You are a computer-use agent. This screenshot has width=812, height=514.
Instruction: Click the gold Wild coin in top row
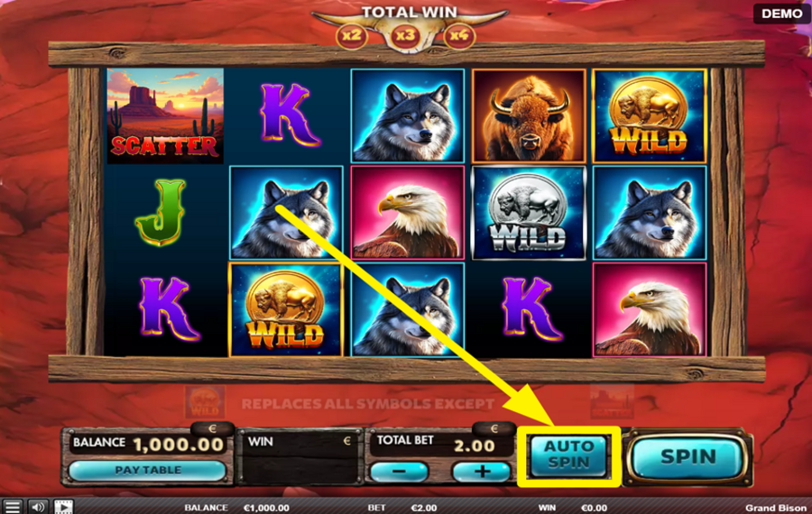coord(650,116)
